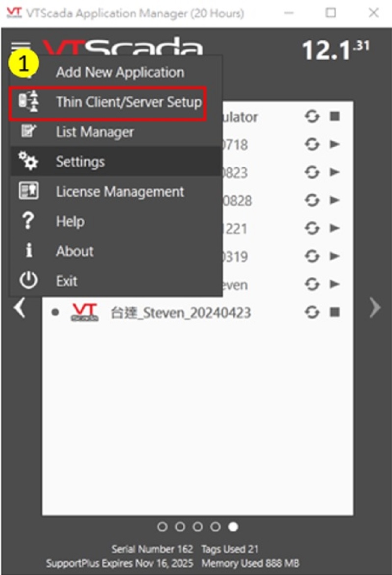Maximize the VTScada Application Manager window
The image size is (392, 575).
331,13
